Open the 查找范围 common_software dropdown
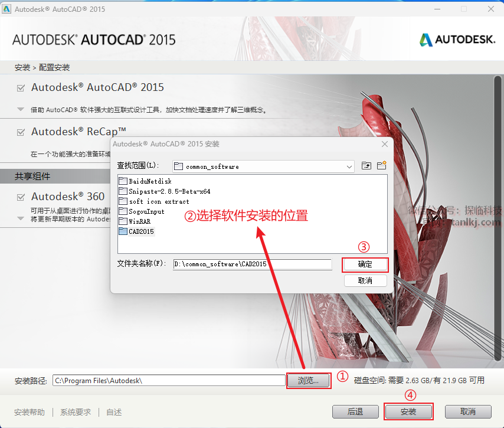The image size is (504, 428). coord(263,166)
